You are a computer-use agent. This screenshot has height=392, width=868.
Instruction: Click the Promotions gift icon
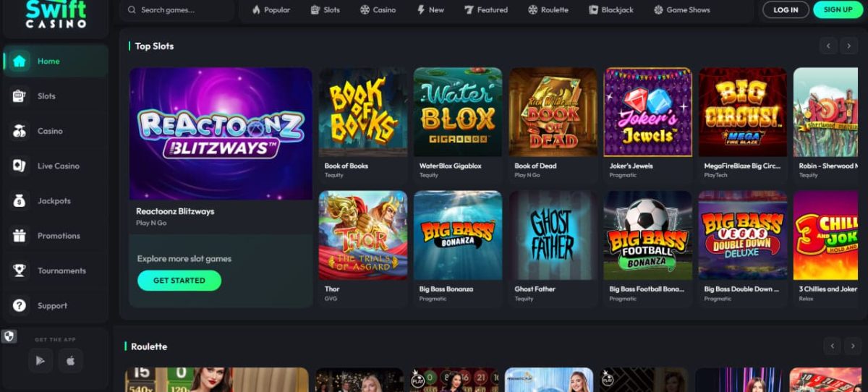click(20, 236)
